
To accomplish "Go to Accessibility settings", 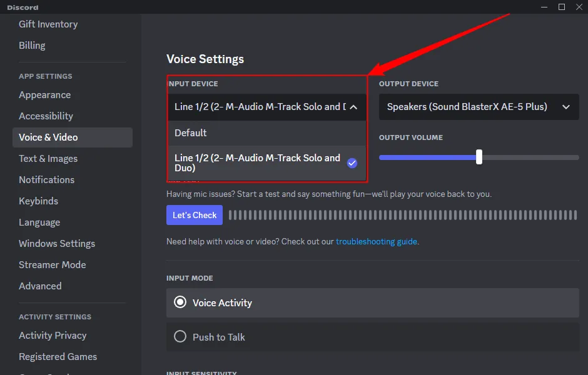I will point(46,116).
